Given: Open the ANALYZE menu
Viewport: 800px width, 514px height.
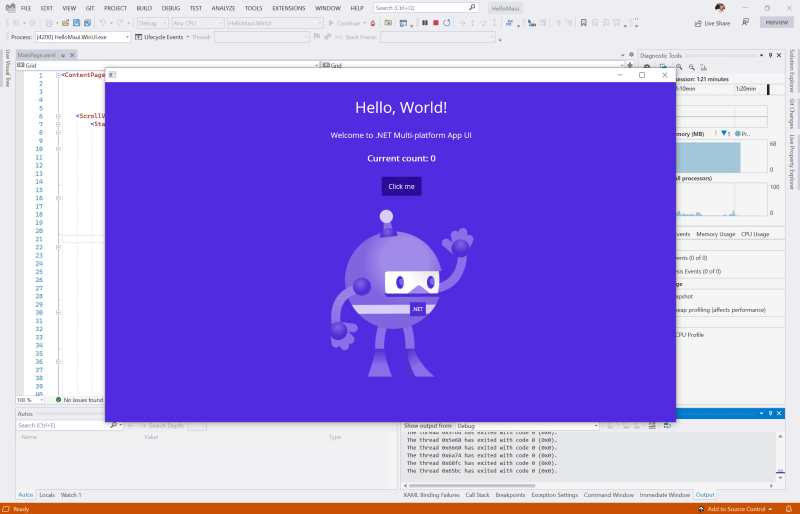Looking at the screenshot, I should point(223,8).
